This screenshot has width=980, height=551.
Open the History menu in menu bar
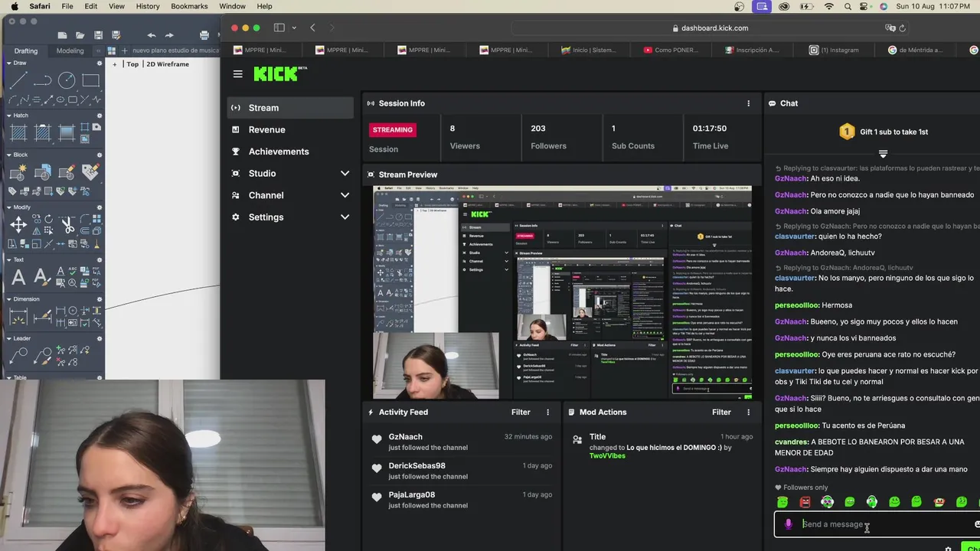click(x=148, y=6)
